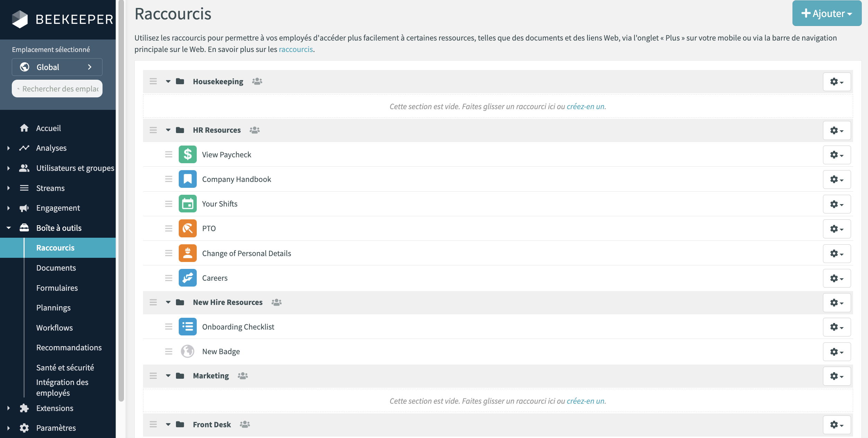Open the Formulaires menu item
Image resolution: width=868 pixels, height=438 pixels.
click(57, 288)
